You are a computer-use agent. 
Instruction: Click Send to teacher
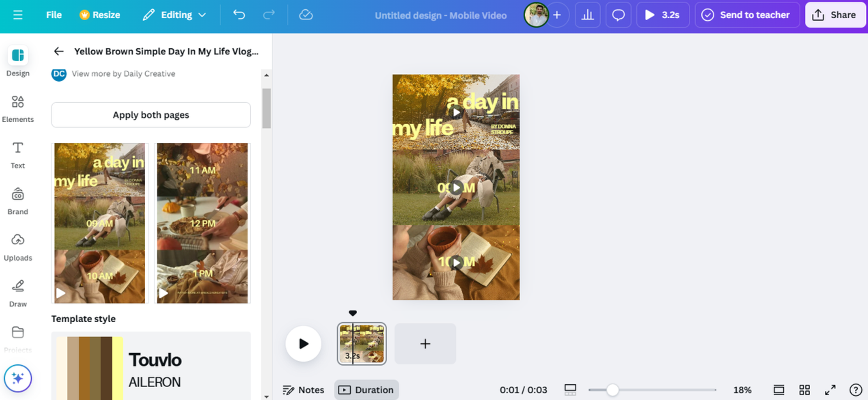pyautogui.click(x=747, y=15)
